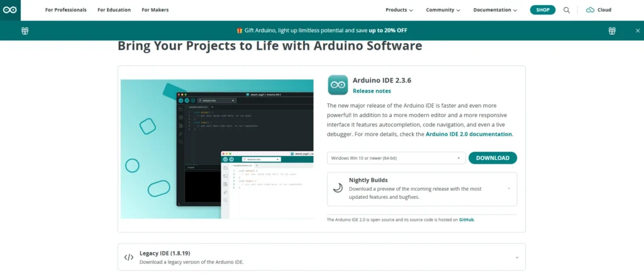Image resolution: width=644 pixels, height=275 pixels.
Task: Go to For Education
Action: click(114, 10)
